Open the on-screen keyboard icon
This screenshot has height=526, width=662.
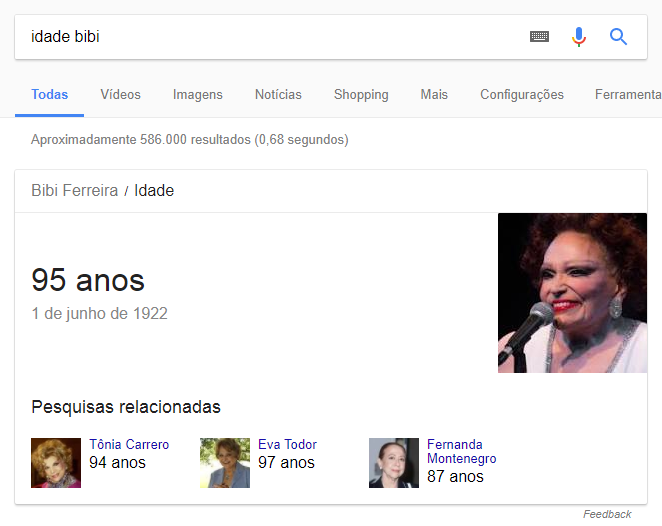click(539, 37)
